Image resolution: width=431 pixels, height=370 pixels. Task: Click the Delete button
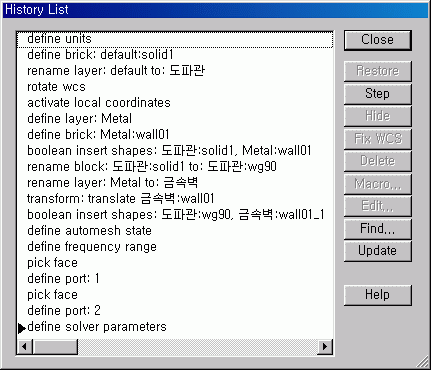pos(378,161)
